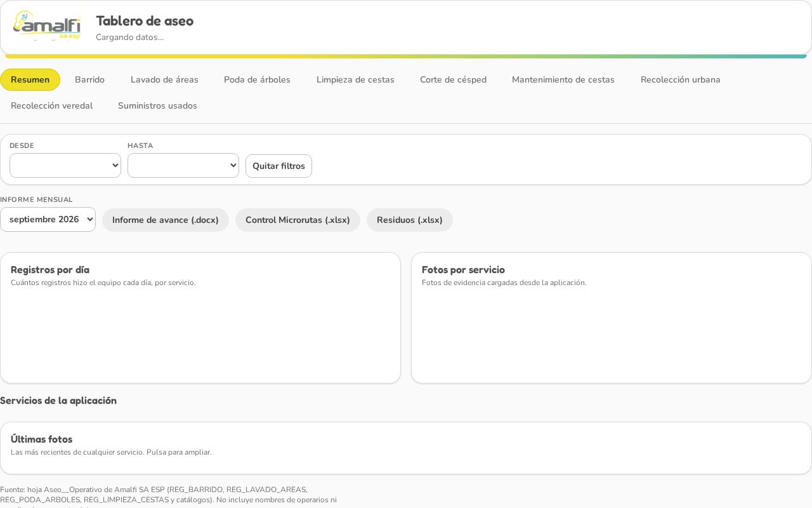Click the Últimas fotos heading
The height and width of the screenshot is (508, 812).
42,439
